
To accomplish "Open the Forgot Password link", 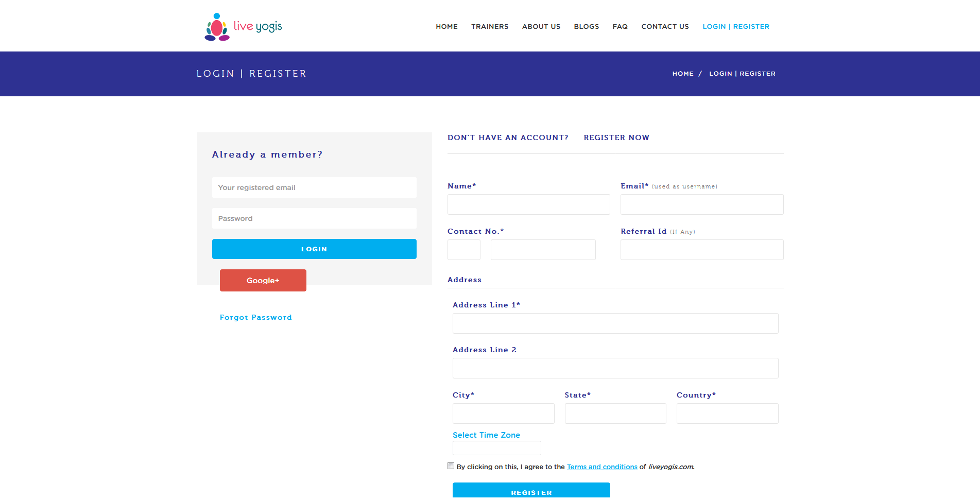I will (x=255, y=318).
